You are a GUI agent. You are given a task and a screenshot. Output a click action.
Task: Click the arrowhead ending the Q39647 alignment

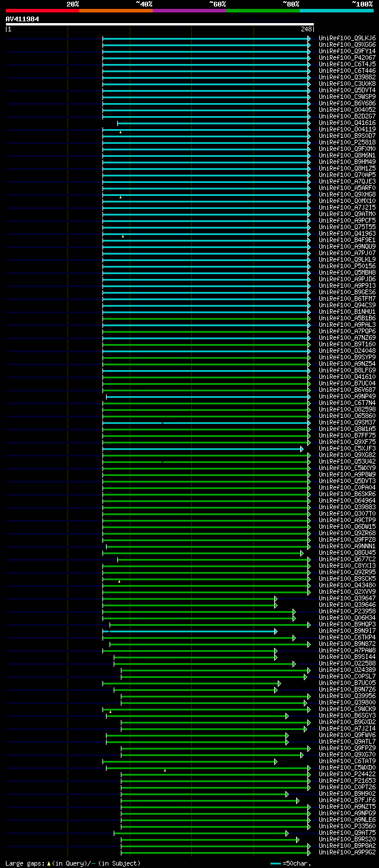coord(275,599)
